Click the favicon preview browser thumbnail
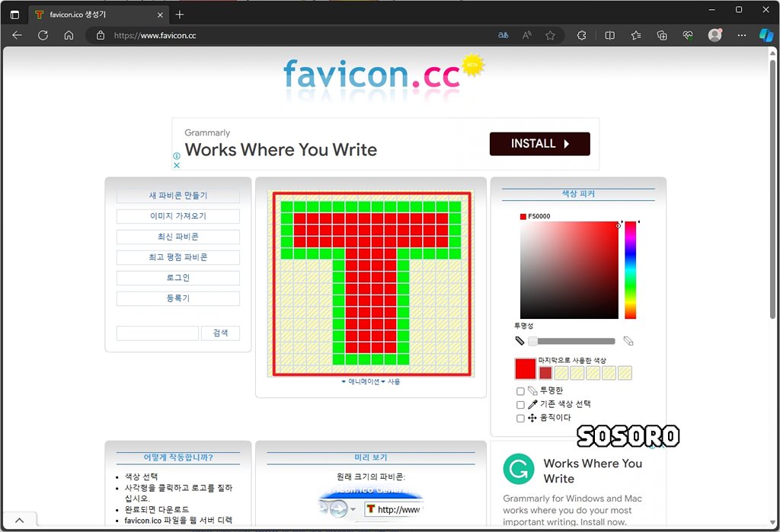This screenshot has height=532, width=780. [x=371, y=505]
